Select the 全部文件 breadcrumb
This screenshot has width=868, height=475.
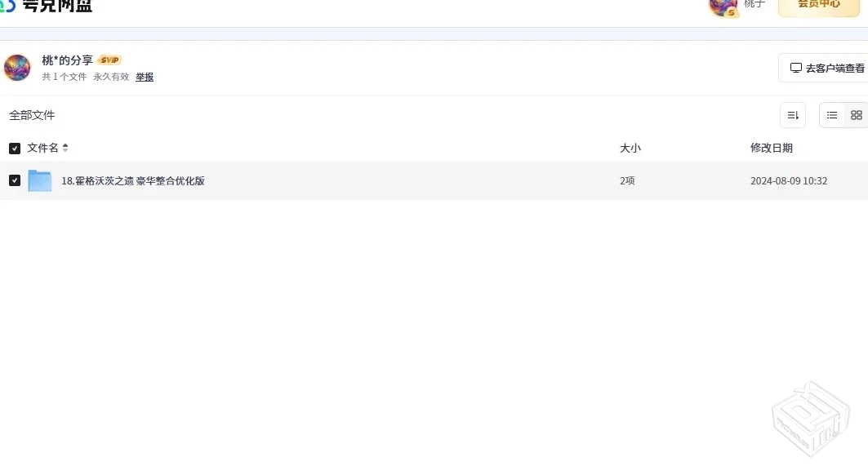[x=32, y=115]
